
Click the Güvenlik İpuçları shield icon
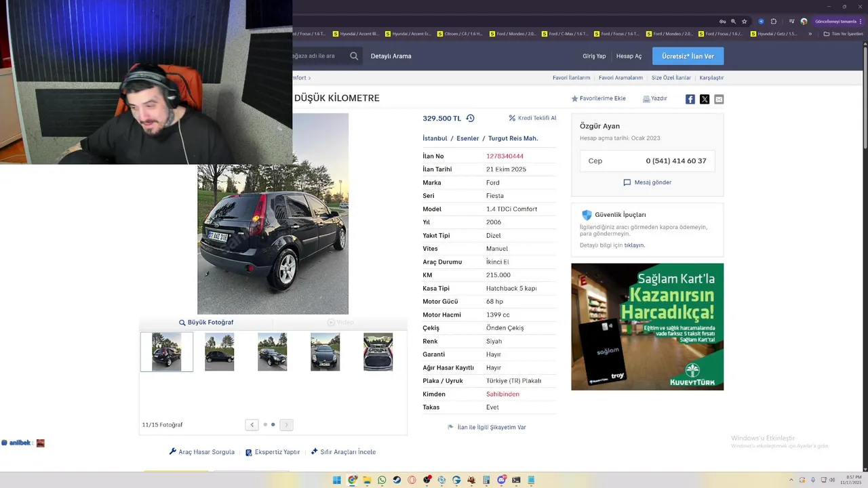pos(587,215)
